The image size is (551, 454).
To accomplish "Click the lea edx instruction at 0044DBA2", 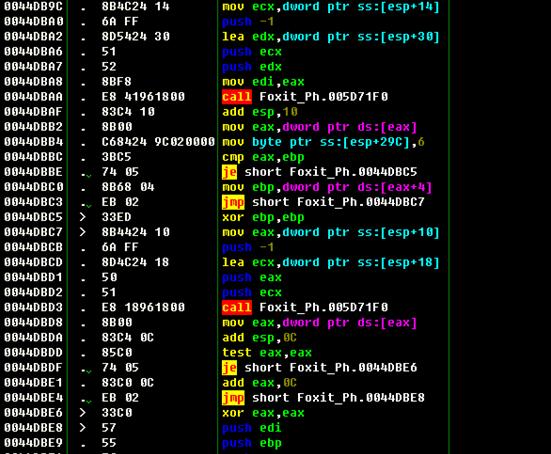I will point(331,37).
